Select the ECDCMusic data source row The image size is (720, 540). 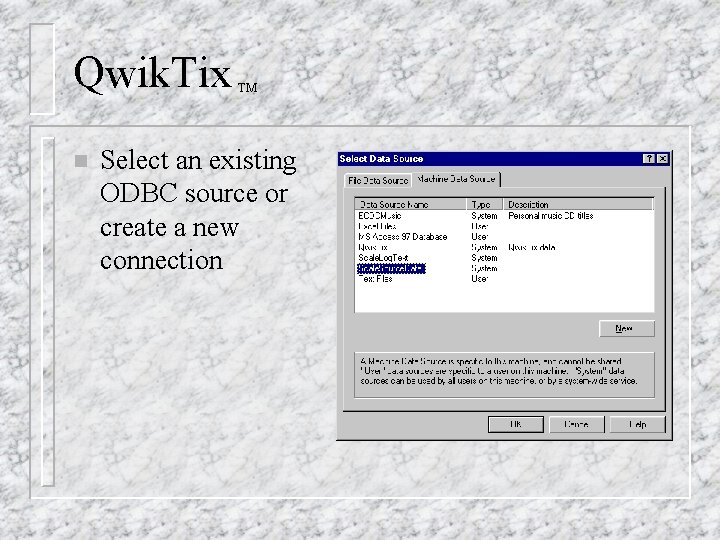pos(504,216)
